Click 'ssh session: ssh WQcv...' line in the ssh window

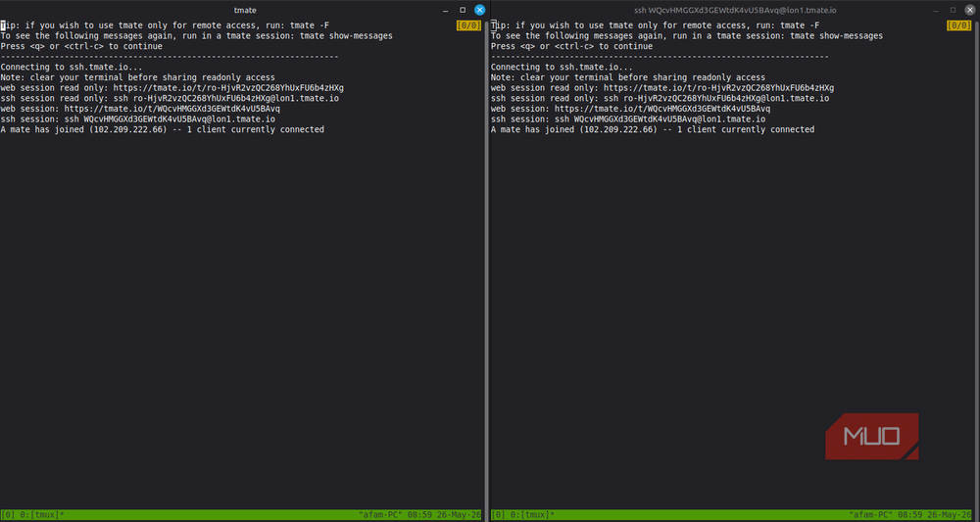(628, 119)
